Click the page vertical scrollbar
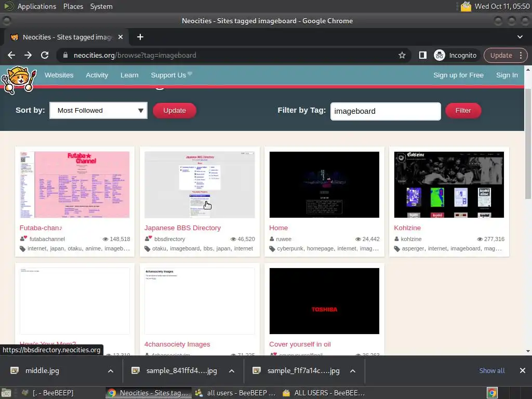The width and height of the screenshot is (532, 399). pyautogui.click(x=528, y=144)
